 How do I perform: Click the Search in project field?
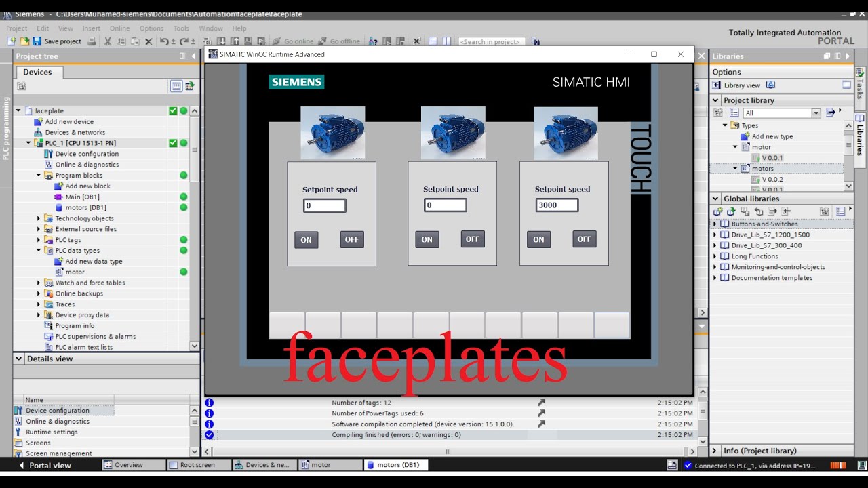(492, 41)
